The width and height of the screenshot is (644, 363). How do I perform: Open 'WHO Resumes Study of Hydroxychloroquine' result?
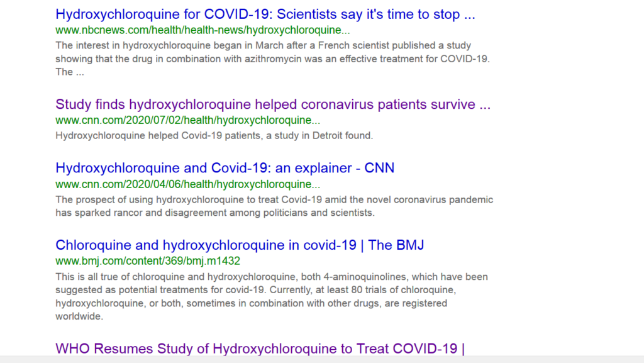click(x=260, y=349)
